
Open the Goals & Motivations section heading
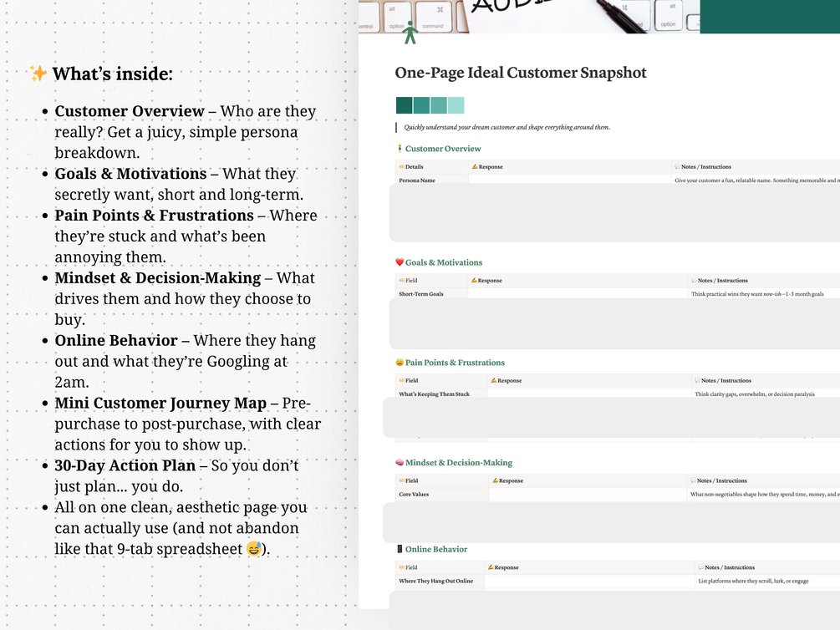[x=444, y=262]
